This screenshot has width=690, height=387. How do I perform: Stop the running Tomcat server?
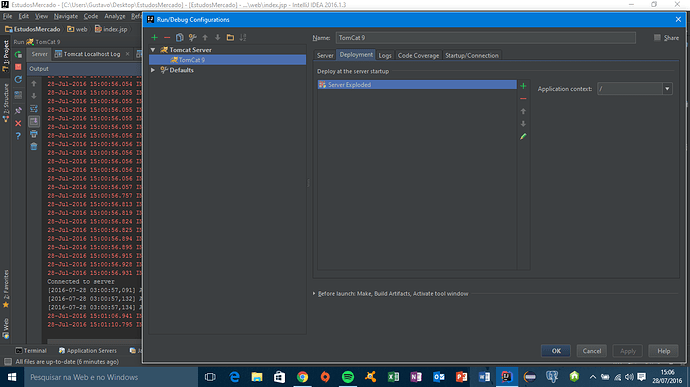pos(18,67)
